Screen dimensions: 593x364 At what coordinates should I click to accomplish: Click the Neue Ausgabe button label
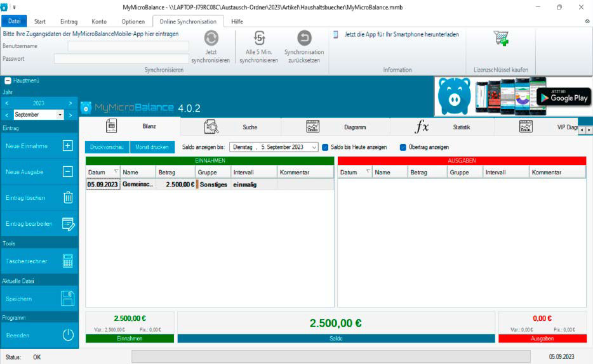pos(25,172)
